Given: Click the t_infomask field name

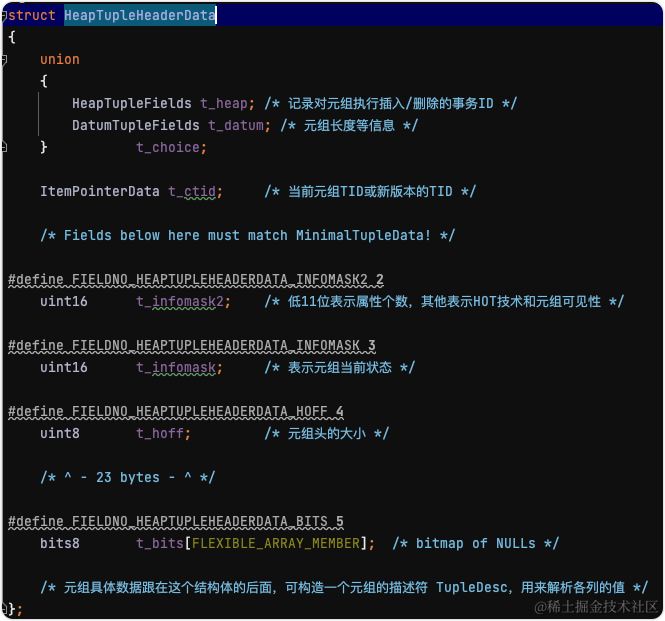Looking at the screenshot, I should coord(176,367).
